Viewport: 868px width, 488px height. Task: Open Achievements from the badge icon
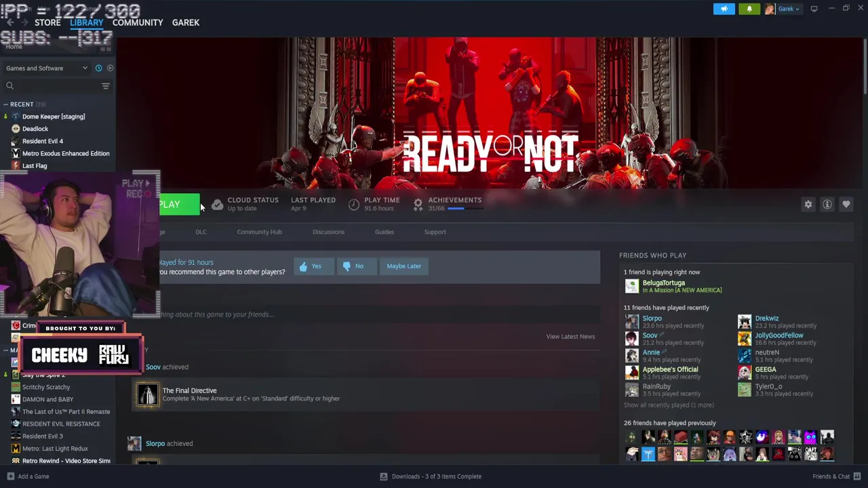click(418, 204)
